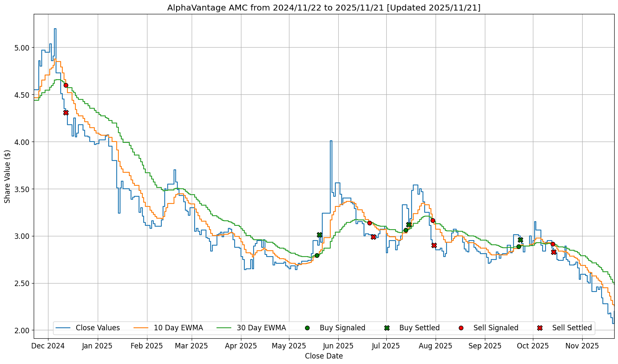Select the December 2024 sell settled X marker

point(66,112)
